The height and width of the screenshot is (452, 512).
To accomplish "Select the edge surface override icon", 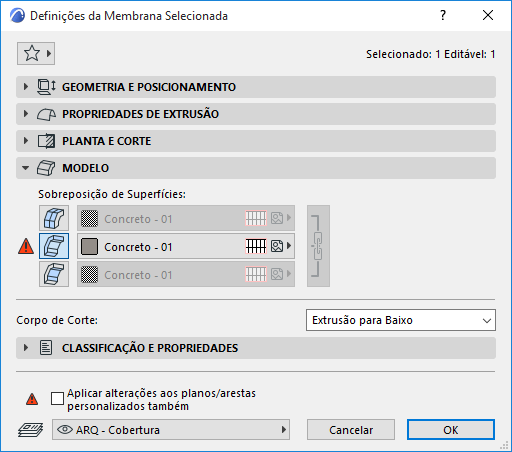I will tap(54, 246).
